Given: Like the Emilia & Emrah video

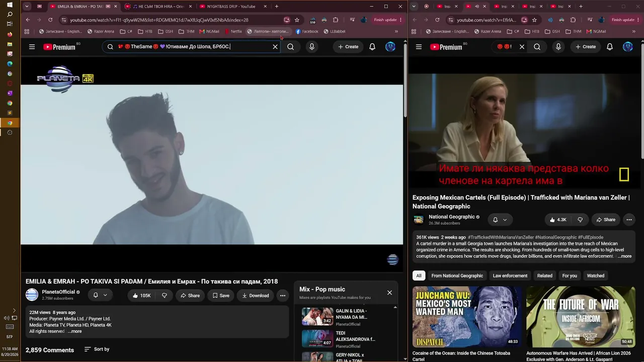Looking at the screenshot, I should click(141, 296).
